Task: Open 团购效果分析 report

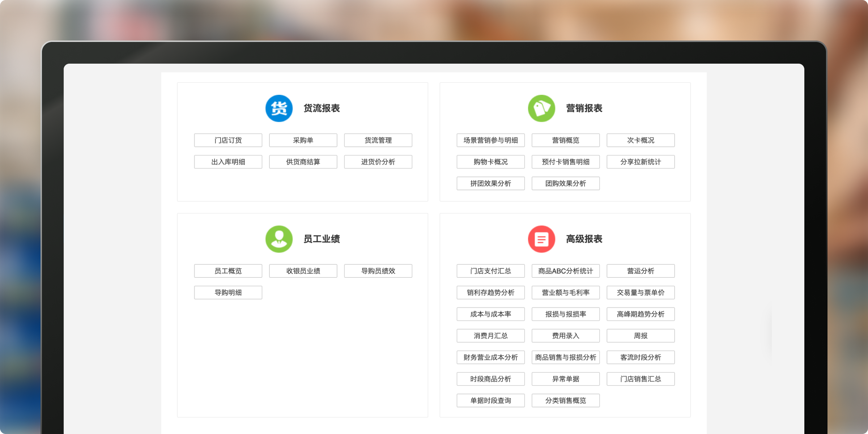Action: (x=566, y=183)
